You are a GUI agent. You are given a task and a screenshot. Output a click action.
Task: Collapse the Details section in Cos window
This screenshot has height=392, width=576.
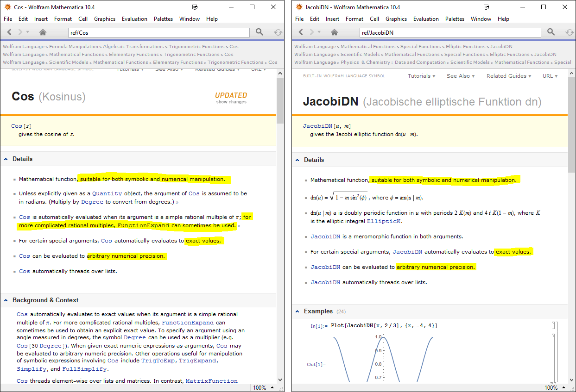[6, 159]
